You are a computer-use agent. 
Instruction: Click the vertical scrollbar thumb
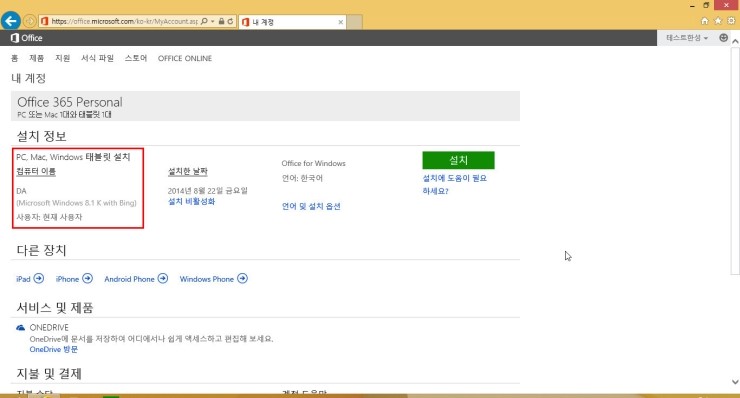(735, 160)
